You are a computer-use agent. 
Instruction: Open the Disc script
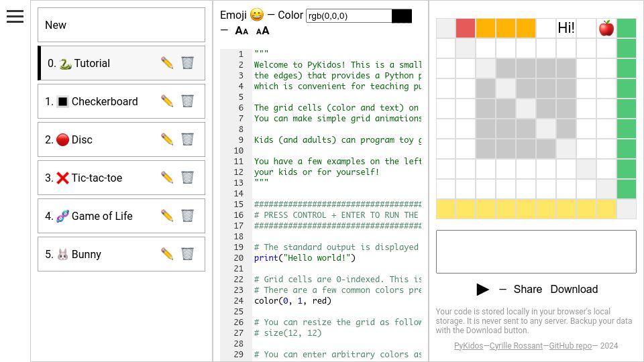coord(121,139)
